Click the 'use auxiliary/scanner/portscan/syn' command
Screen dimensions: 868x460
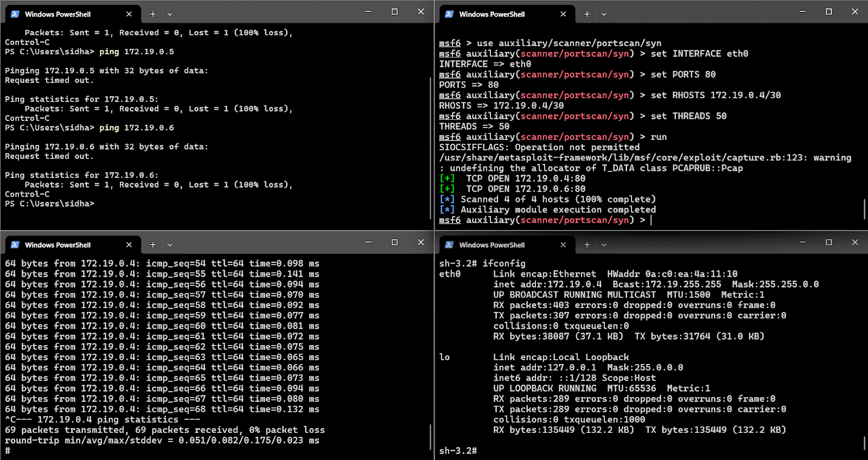[569, 43]
